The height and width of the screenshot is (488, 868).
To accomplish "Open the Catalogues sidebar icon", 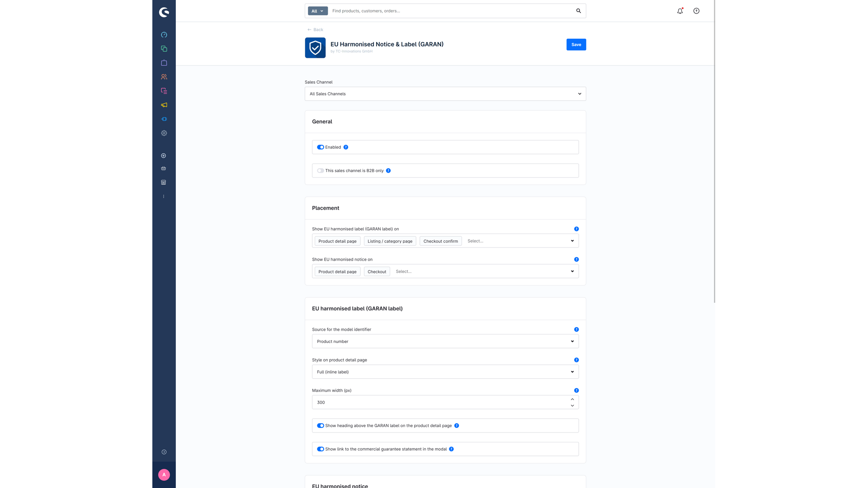I will point(164,49).
